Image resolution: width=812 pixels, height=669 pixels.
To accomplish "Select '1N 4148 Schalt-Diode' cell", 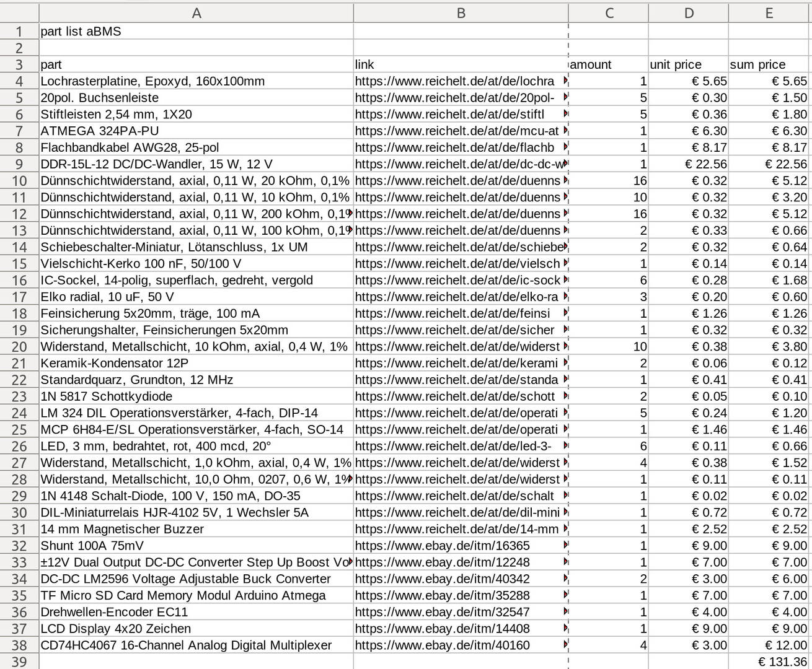I will coord(196,496).
